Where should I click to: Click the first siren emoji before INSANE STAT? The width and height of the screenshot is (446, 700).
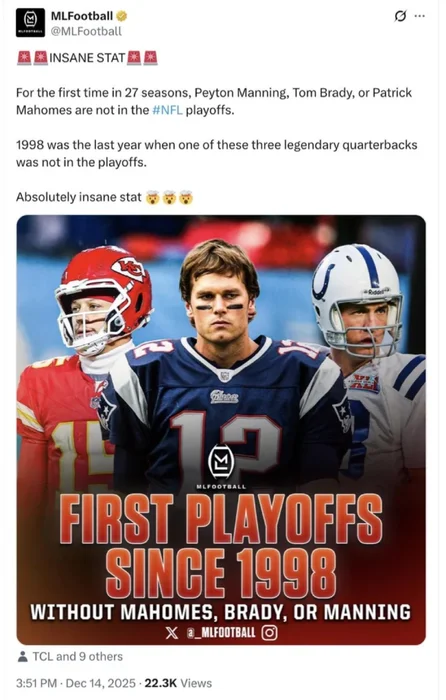tap(24, 58)
